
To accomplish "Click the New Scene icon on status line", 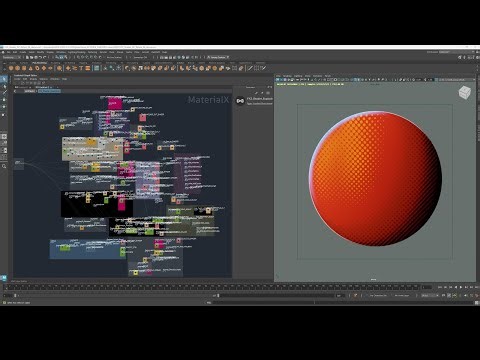I will [x=27, y=57].
